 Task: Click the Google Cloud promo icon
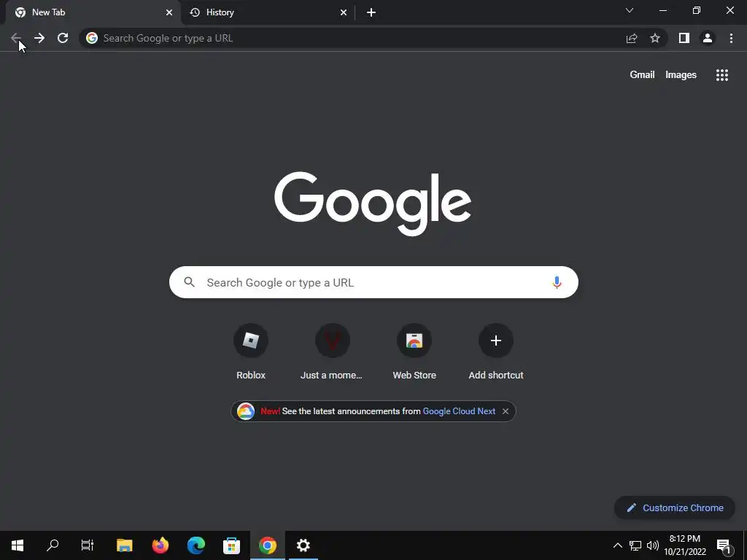tap(246, 411)
